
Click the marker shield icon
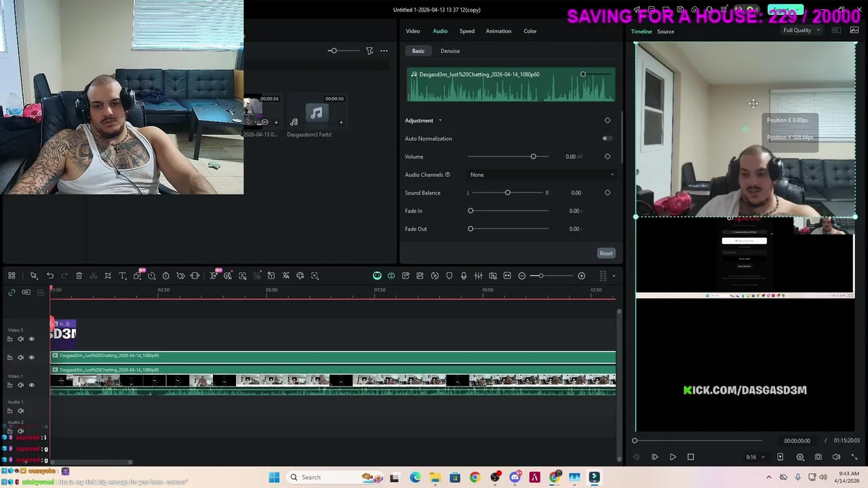(449, 276)
